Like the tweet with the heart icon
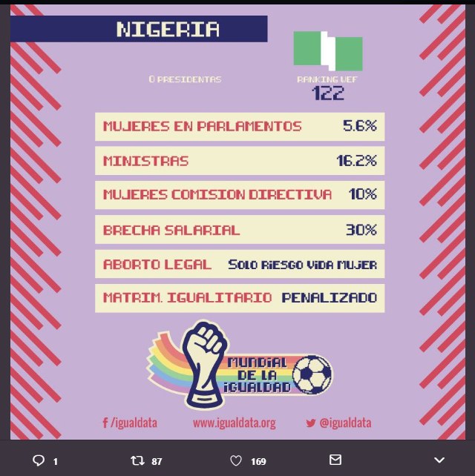The height and width of the screenshot is (476, 475). [236, 460]
